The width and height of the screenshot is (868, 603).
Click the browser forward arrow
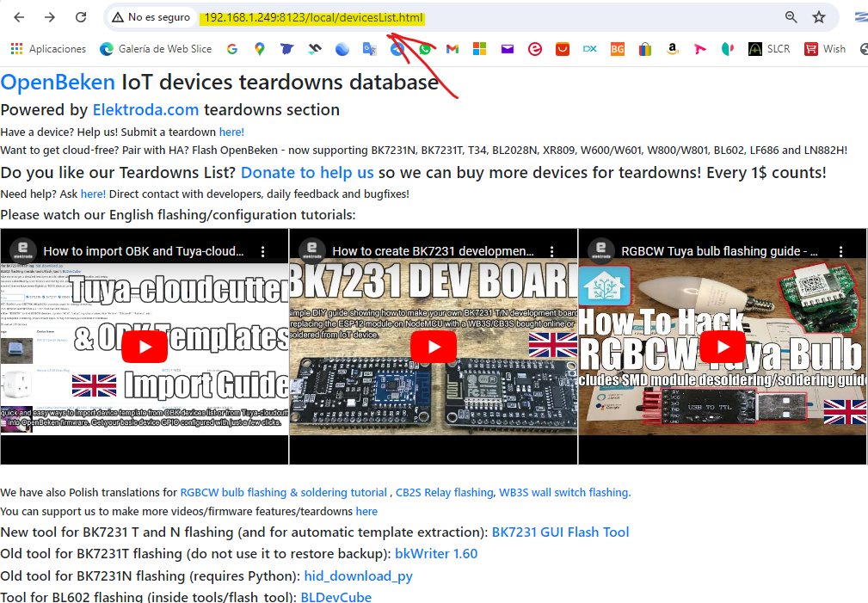(50, 17)
